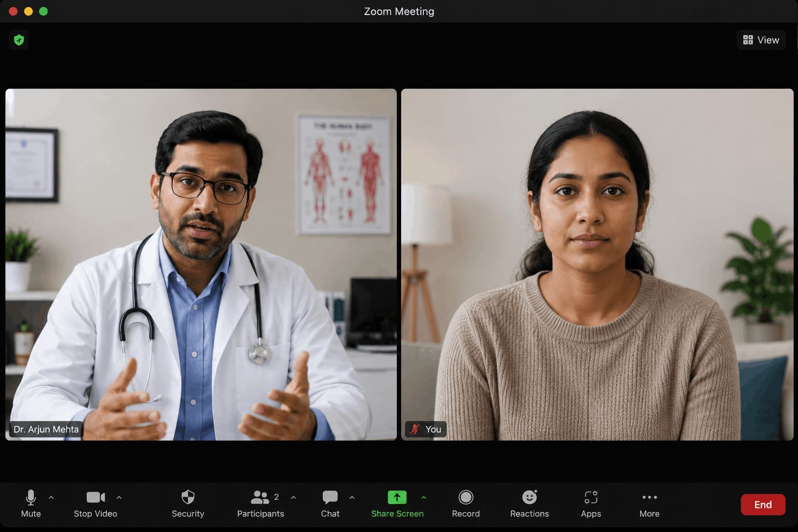This screenshot has height=532, width=798.
Task: Expand audio options chevron beside Mute
Action: point(51,498)
